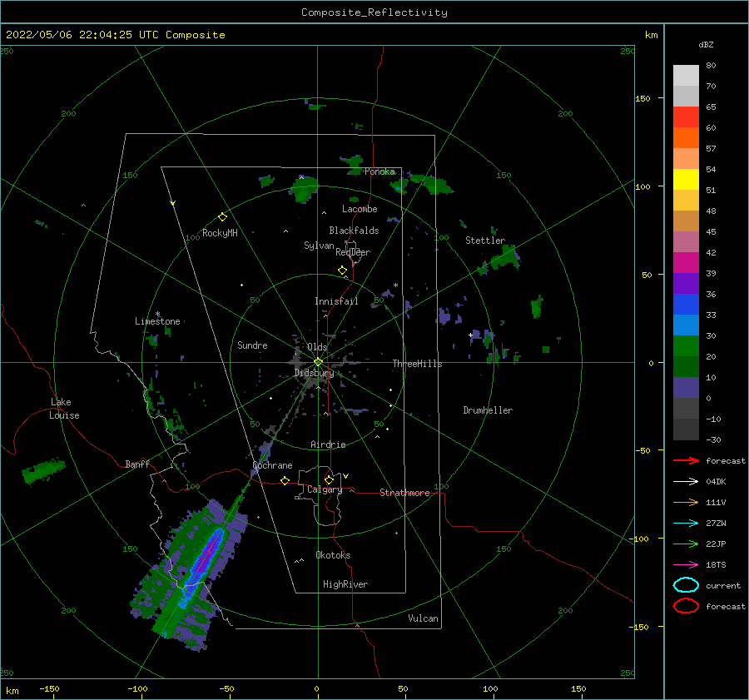Click the green 30 dBZ color swatch
Image resolution: width=749 pixels, height=700 pixels.
(x=686, y=345)
